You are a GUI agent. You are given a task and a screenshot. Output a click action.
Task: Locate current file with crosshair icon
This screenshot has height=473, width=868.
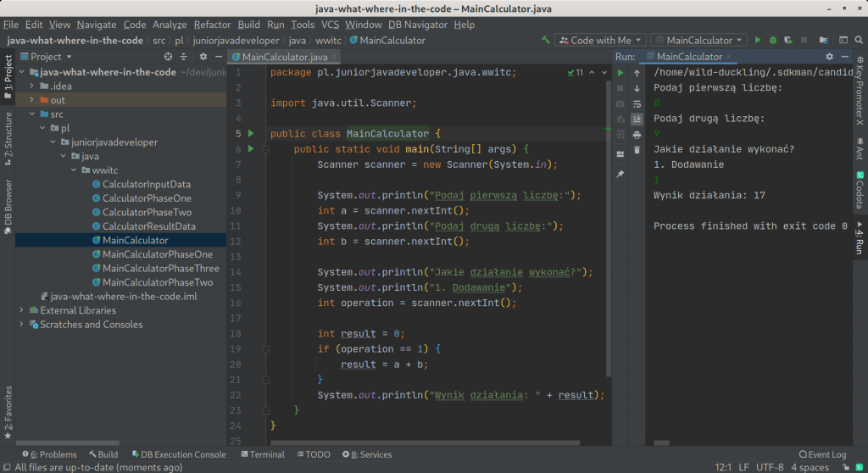pos(169,57)
